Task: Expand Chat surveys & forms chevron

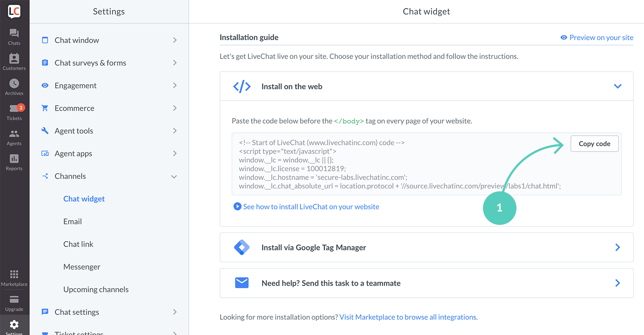Action: pyautogui.click(x=175, y=63)
